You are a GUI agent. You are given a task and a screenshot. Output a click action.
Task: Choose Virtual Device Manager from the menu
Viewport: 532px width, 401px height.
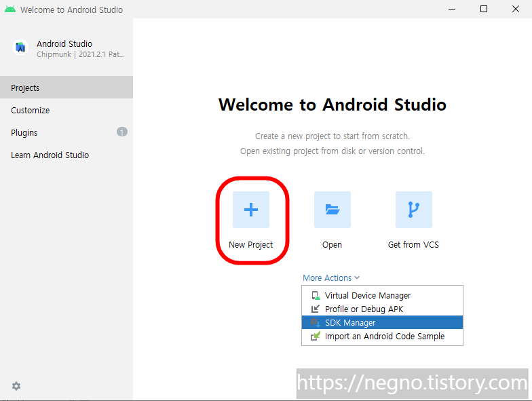(x=382, y=296)
